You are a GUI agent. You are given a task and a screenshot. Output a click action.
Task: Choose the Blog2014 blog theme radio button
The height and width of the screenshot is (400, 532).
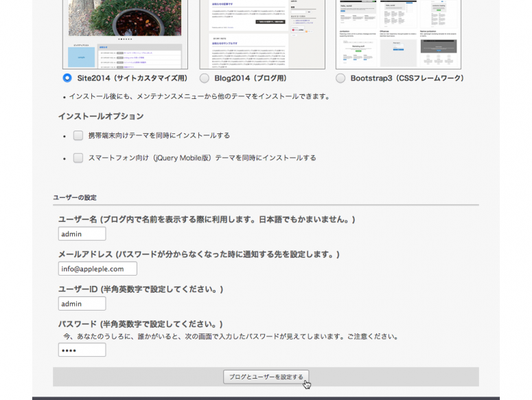click(x=204, y=78)
